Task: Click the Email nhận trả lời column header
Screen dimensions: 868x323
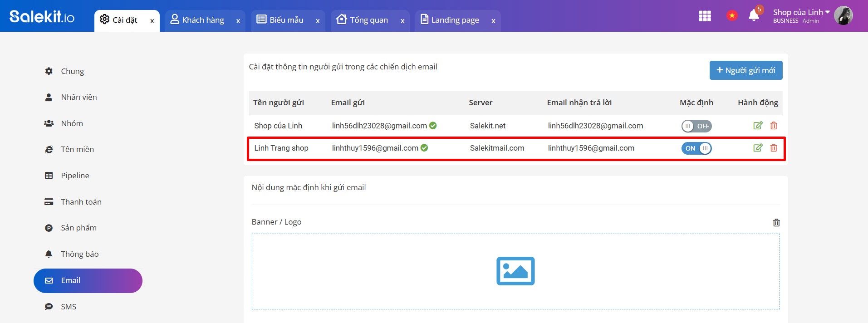Action: tap(579, 103)
